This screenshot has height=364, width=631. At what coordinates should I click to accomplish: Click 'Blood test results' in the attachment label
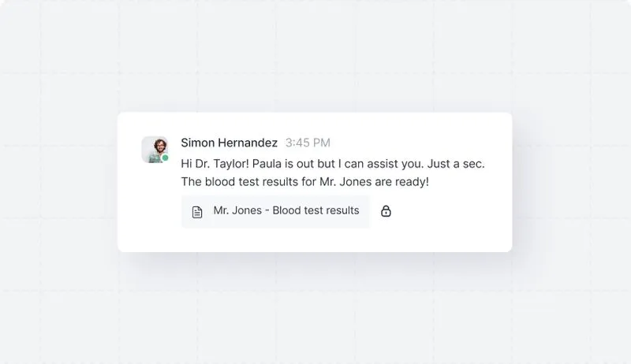tap(316, 210)
